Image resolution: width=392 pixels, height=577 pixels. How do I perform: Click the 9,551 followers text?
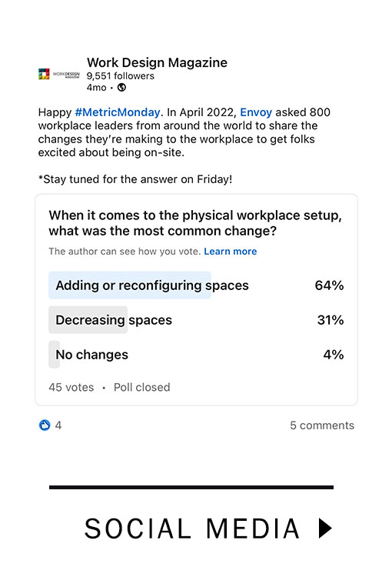point(121,76)
